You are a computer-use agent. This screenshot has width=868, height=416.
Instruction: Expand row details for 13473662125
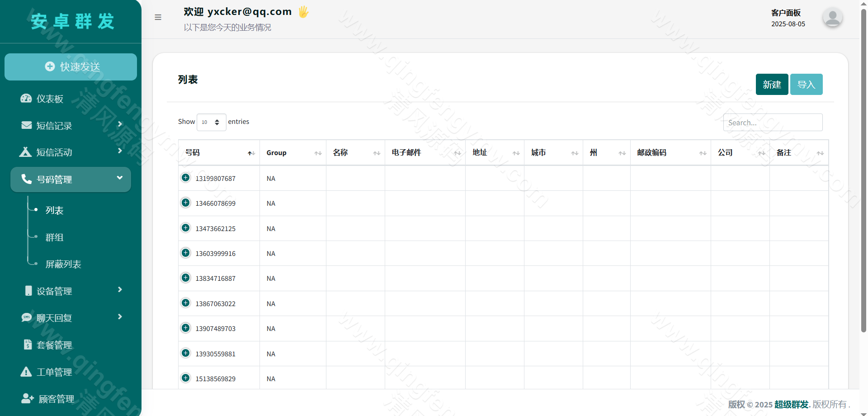[185, 228]
